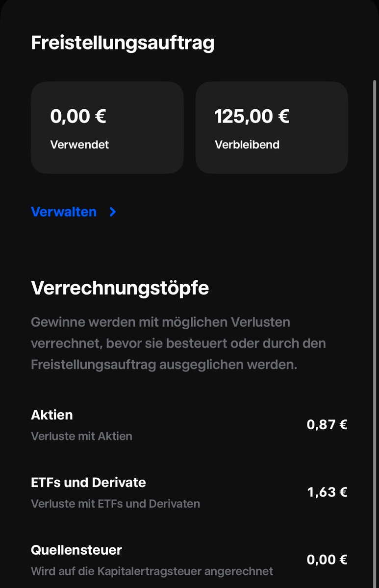Click the 125,00 € remaining amount figure
Image resolution: width=379 pixels, height=588 pixels.
pos(252,117)
